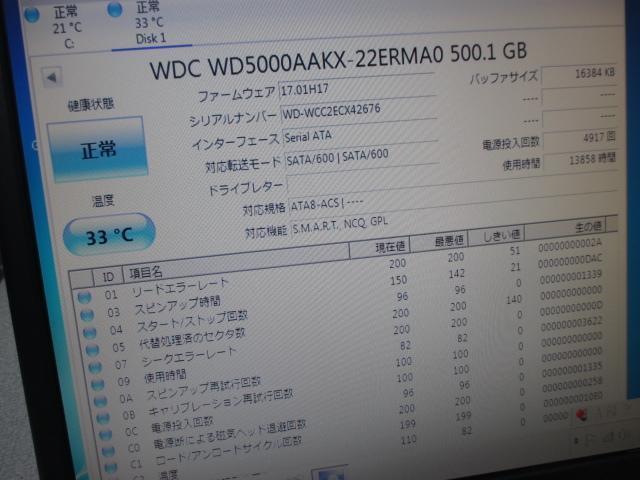Image resolution: width=640 pixels, height=480 pixels.
Task: Click the buffer size value 16384 KB
Action: click(x=579, y=74)
